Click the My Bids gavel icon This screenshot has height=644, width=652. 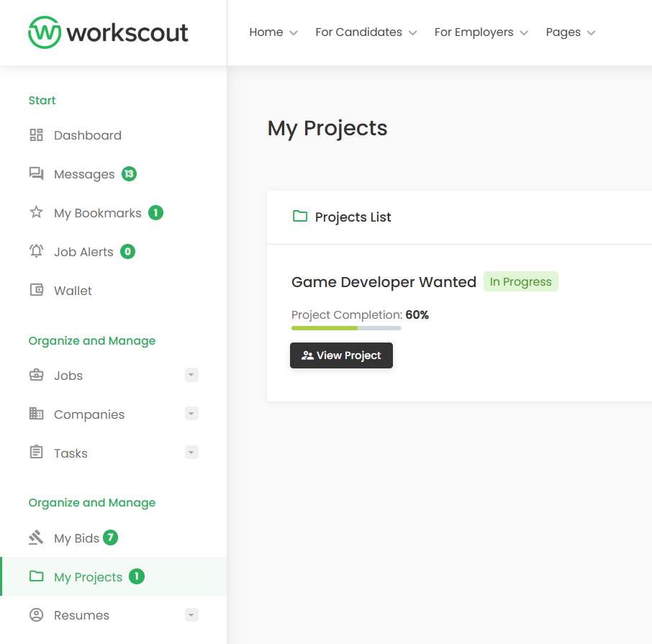(36, 538)
